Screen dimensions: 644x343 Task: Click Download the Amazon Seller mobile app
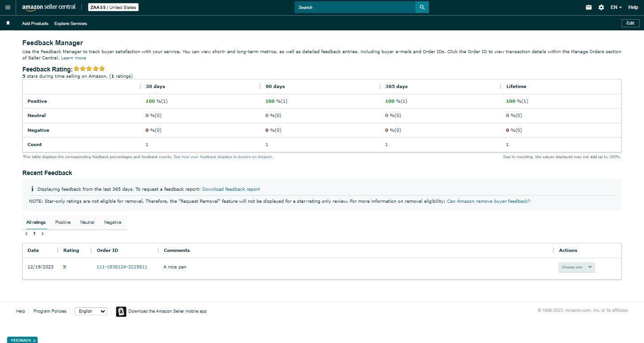click(x=167, y=311)
